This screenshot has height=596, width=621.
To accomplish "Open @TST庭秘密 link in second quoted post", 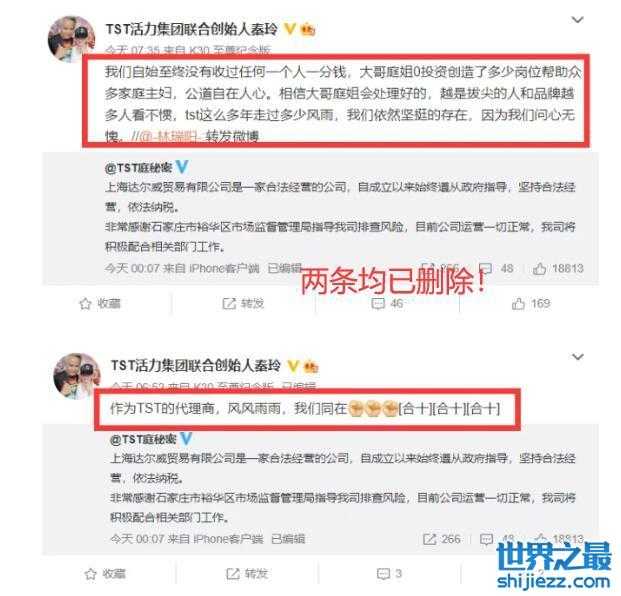I will click(143, 439).
